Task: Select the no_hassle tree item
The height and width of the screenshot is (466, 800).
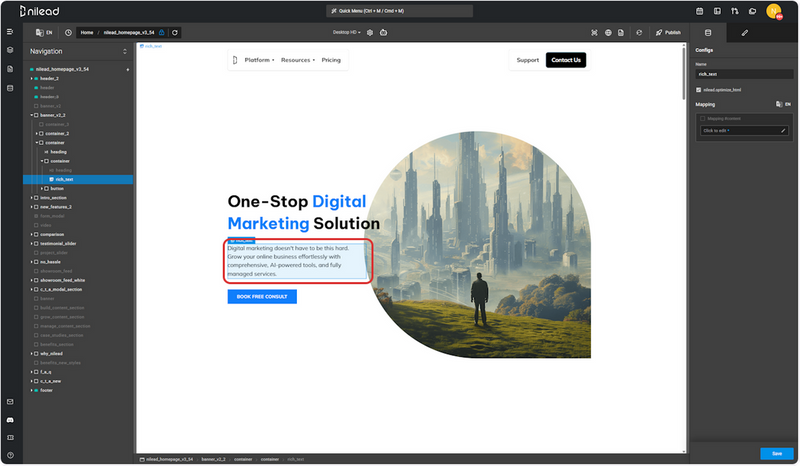Action: (51, 262)
